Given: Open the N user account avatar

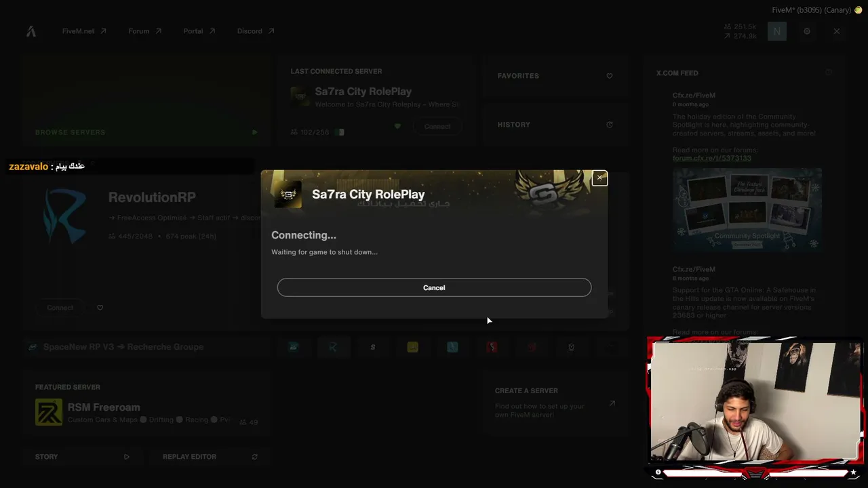Looking at the screenshot, I should 777,31.
